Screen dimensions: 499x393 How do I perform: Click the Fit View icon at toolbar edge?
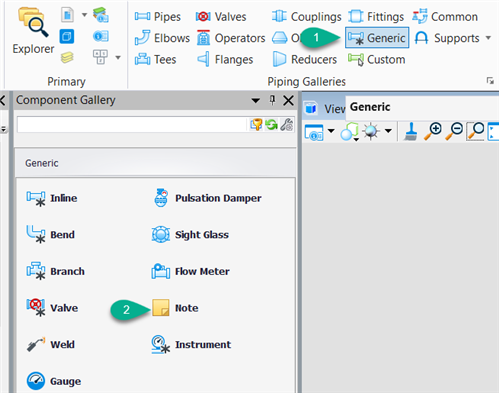(494, 131)
